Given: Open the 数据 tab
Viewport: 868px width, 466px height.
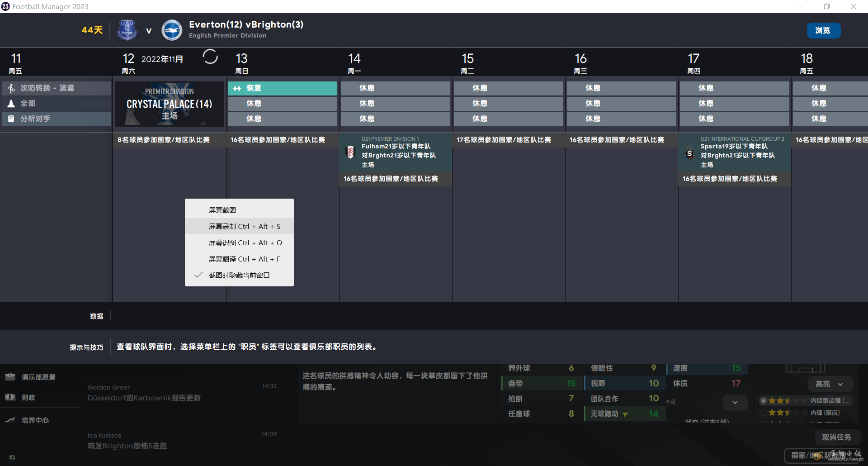Looking at the screenshot, I should coord(96,316).
